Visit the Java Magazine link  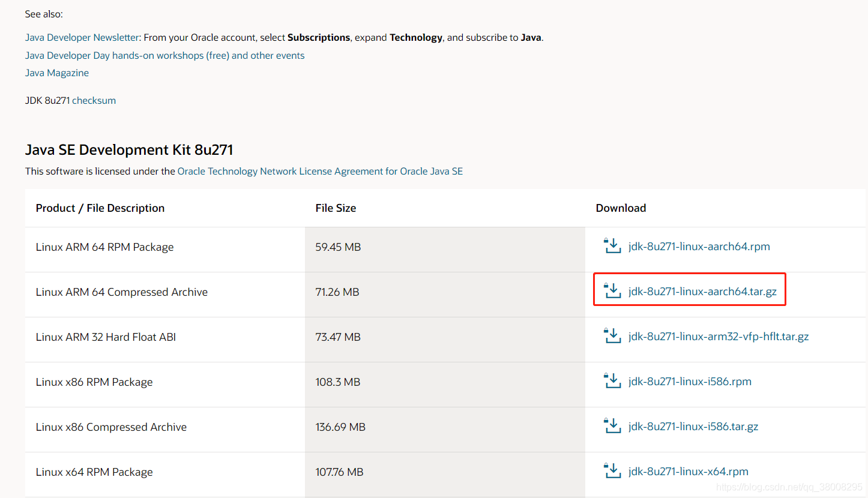point(57,73)
